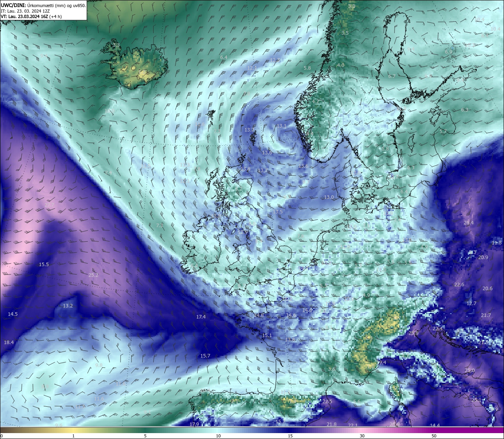The image size is (504, 439).
Task: Click the 6.7 value over Sweden
Action: tap(391, 76)
